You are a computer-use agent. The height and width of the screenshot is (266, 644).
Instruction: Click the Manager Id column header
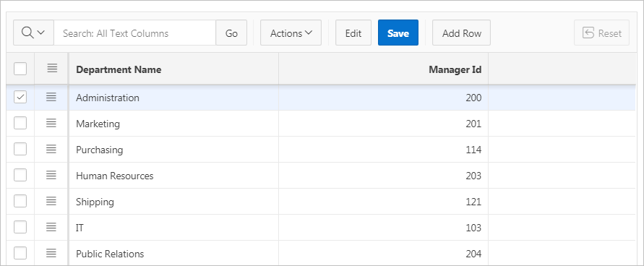[x=455, y=69]
